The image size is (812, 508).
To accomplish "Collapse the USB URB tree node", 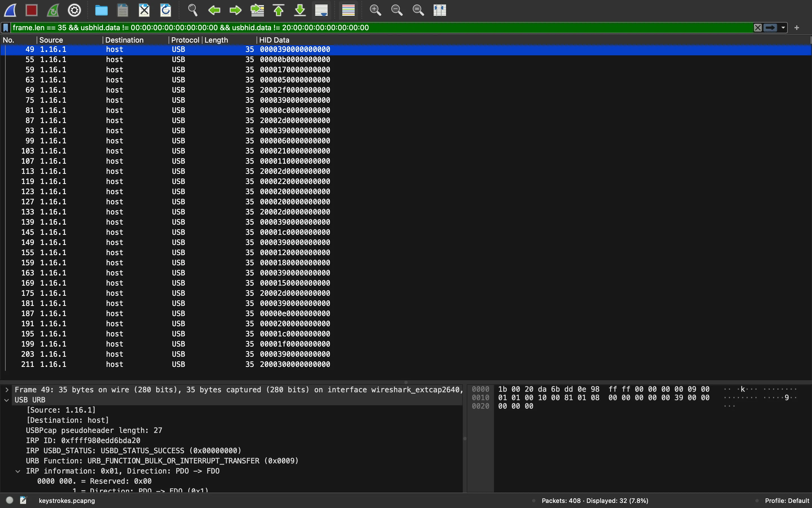I will [7, 400].
